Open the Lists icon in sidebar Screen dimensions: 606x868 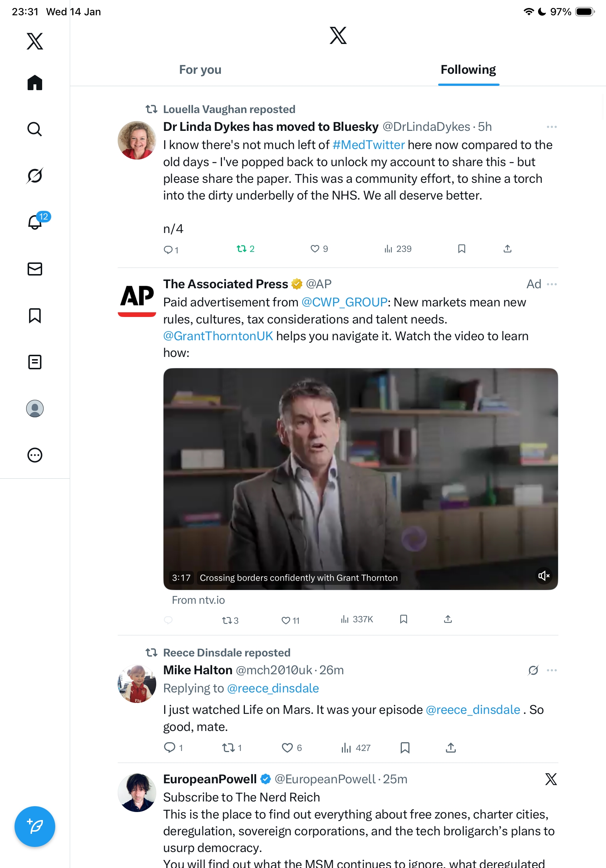coord(35,362)
